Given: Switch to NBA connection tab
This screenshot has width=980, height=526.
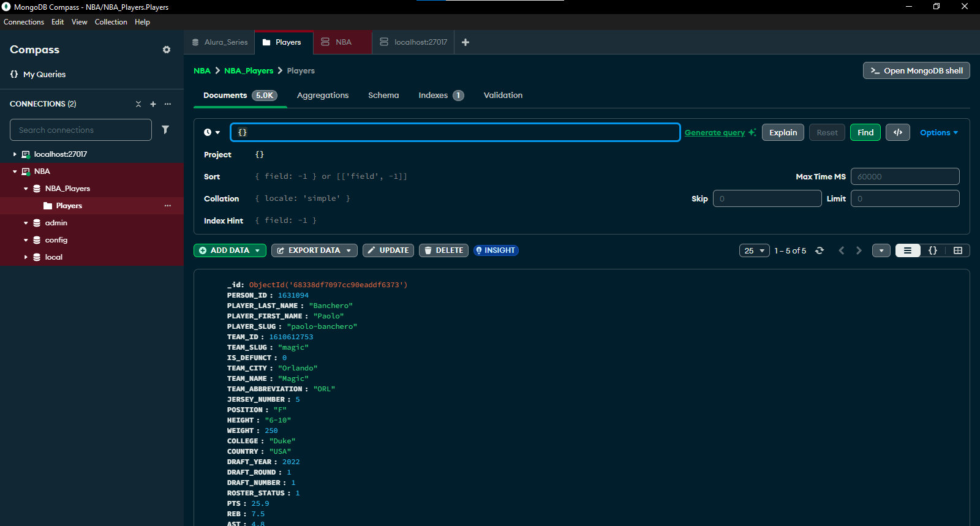Looking at the screenshot, I should click(343, 42).
